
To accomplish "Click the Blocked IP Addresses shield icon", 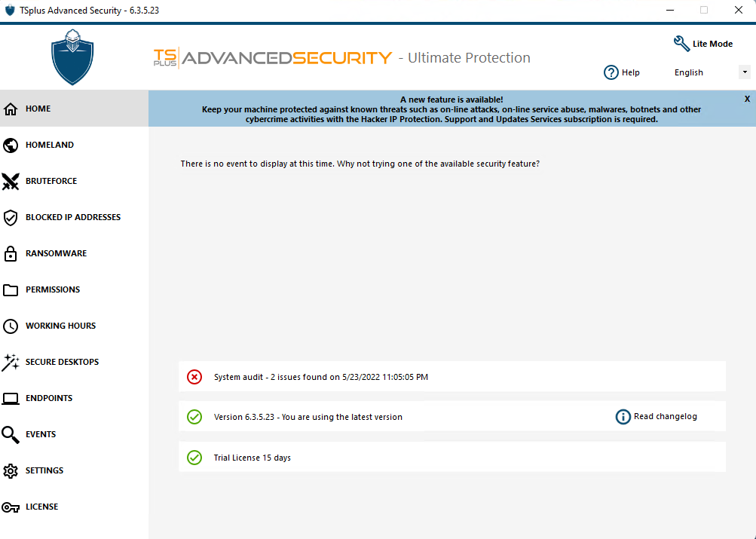I will tap(10, 217).
